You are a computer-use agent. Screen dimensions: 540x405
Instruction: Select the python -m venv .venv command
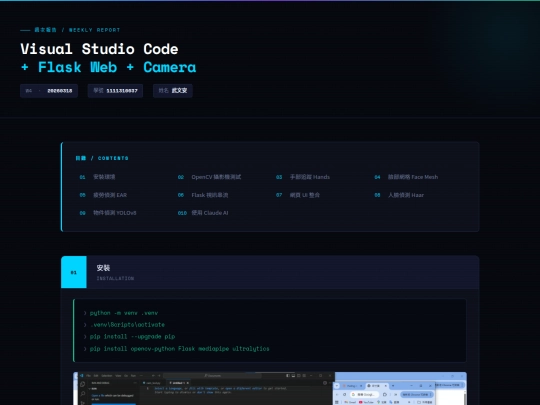[124, 313]
